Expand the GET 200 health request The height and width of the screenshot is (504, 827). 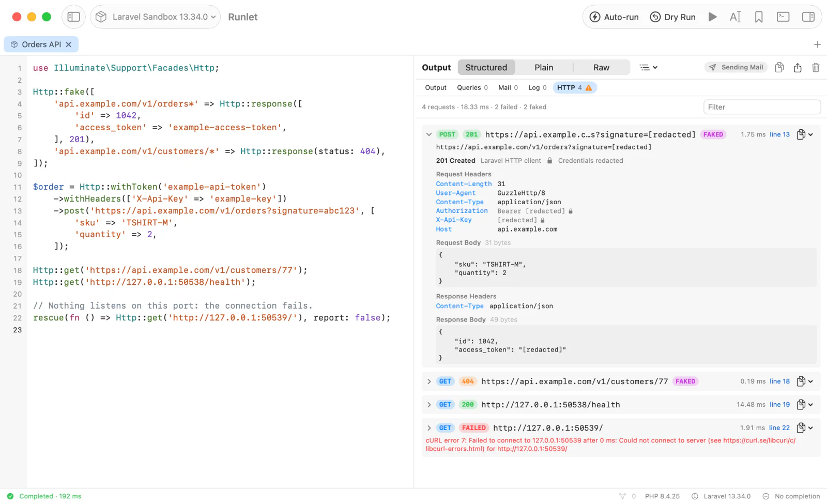429,405
